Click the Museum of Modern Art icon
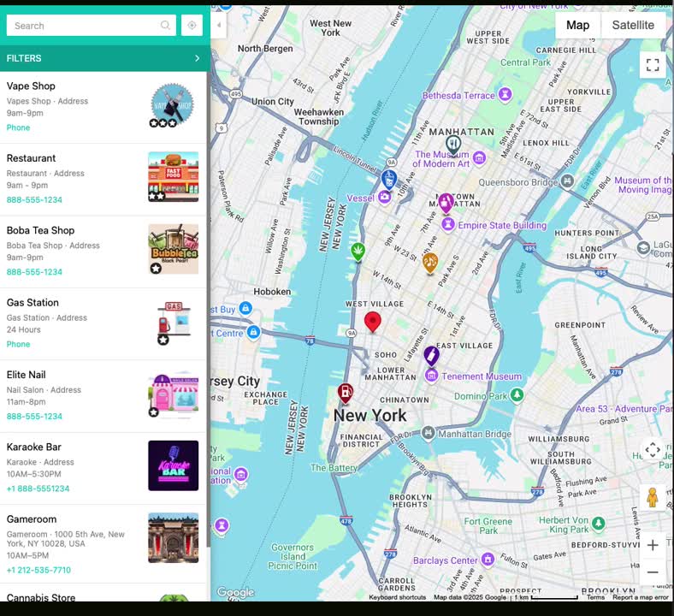 (x=479, y=158)
